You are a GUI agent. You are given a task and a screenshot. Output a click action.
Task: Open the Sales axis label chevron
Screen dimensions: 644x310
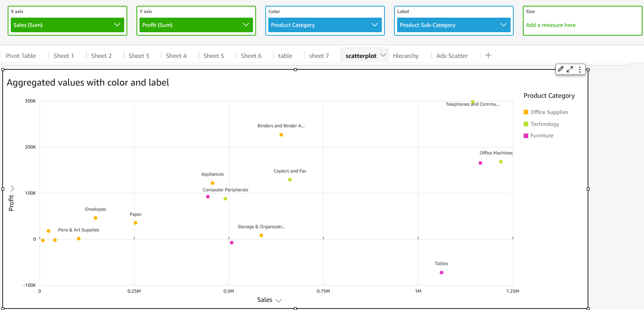point(279,300)
